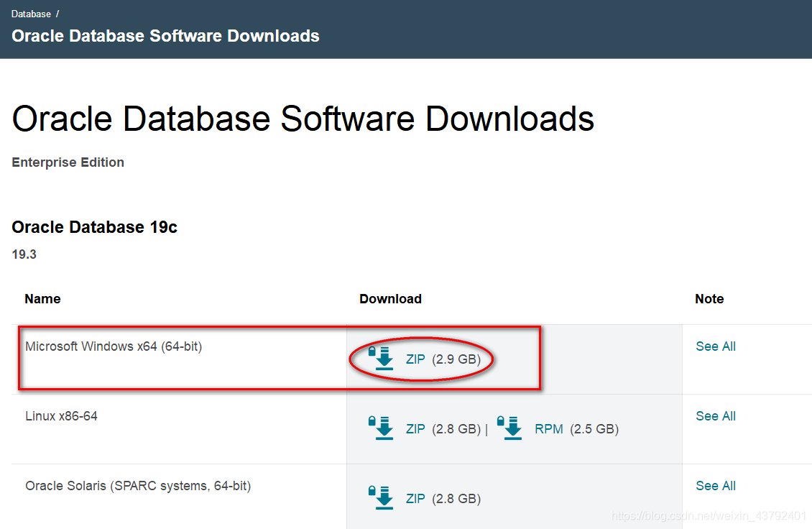Open See All for Linux x86-64
Screen dimensions: 812x529
(x=716, y=416)
